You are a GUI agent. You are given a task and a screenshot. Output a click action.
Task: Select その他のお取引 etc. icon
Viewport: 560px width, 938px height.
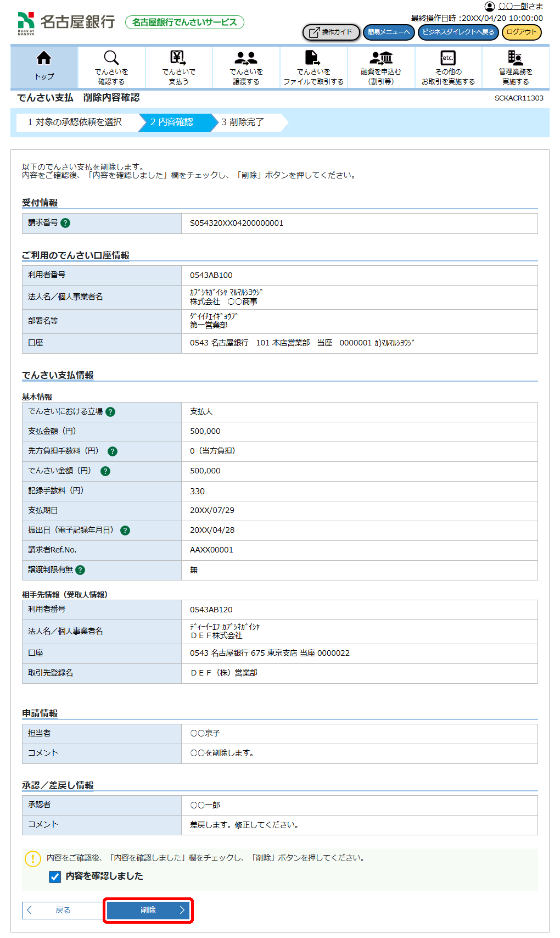[448, 58]
